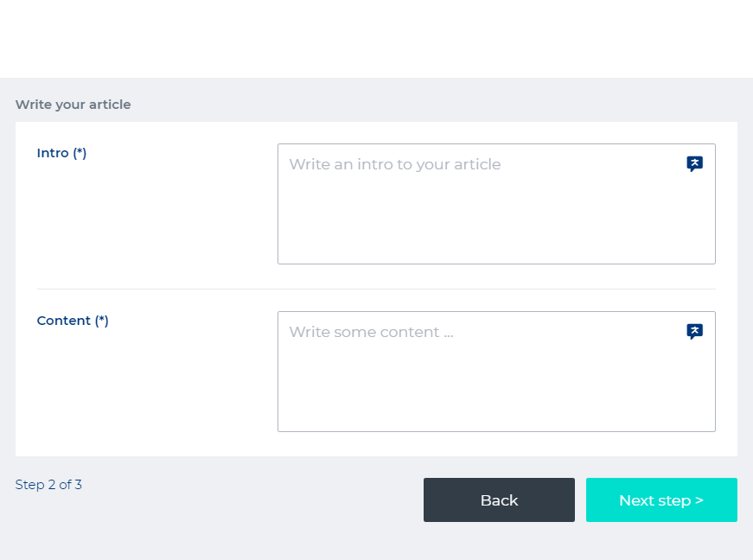Click the "Write some content ..." placeholder

(371, 332)
